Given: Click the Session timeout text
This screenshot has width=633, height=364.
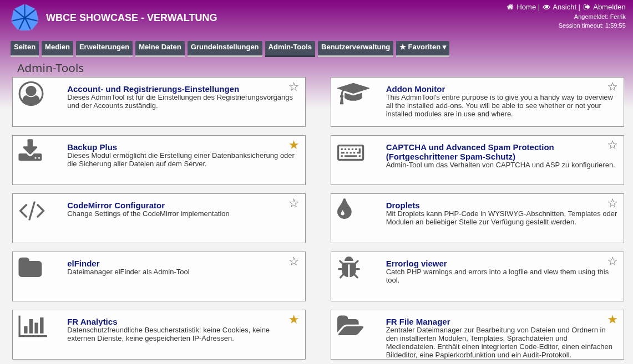Looking at the screenshot, I should click(x=592, y=25).
